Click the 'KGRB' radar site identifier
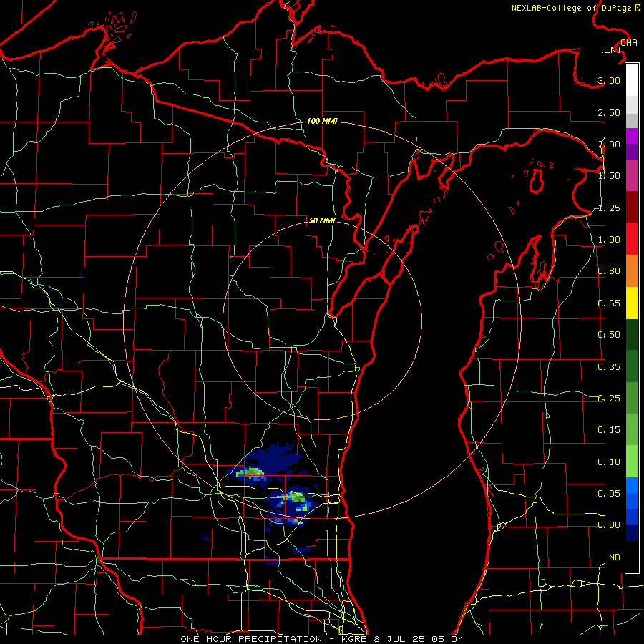 [x=354, y=639]
